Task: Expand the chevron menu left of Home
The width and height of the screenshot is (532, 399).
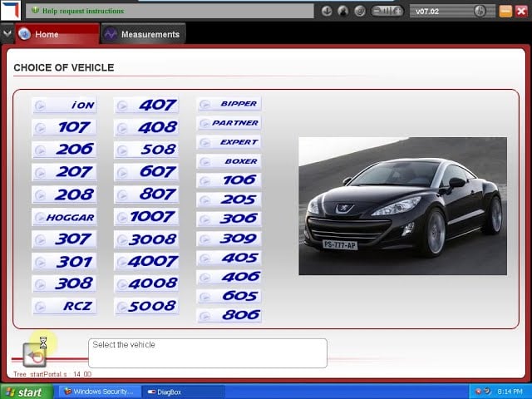Action: [x=7, y=33]
